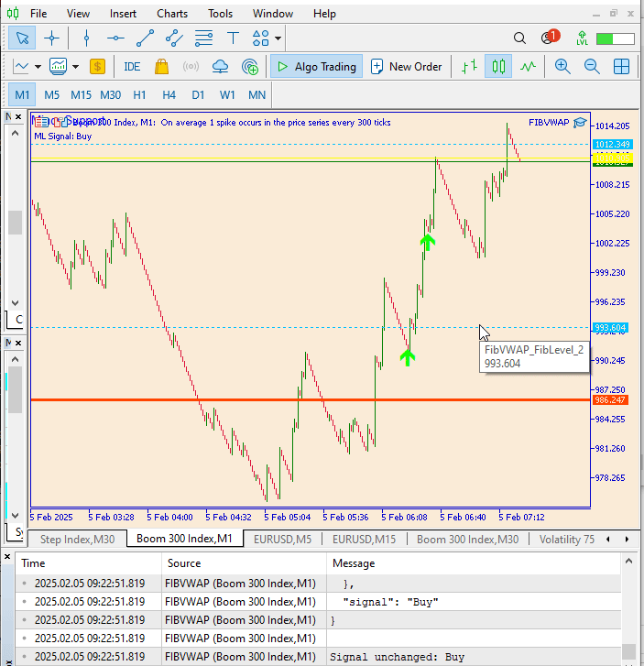This screenshot has width=644, height=666.
Task: Open the Market shopping bag icon
Action: pos(161,67)
